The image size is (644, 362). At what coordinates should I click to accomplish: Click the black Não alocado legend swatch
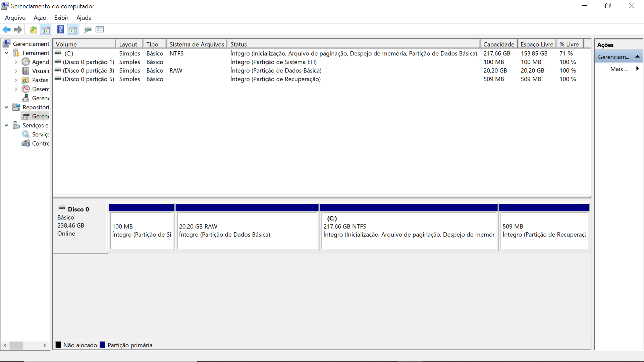[x=58, y=345]
